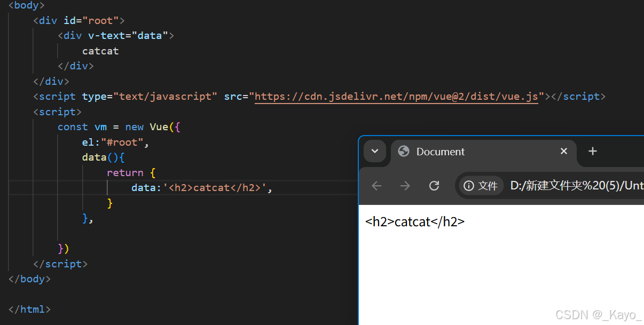The height and width of the screenshot is (325, 644).
Task: Click the browser address bar URL
Action: tap(577, 186)
